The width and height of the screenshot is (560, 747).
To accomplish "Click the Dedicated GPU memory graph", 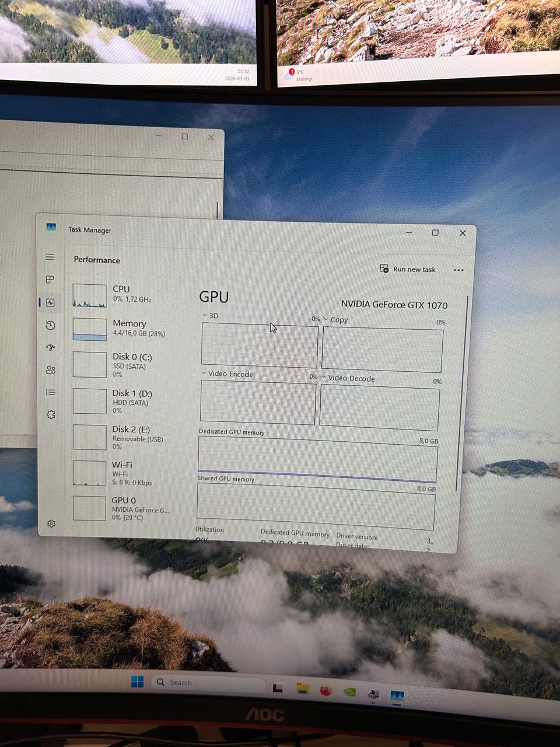I will (x=318, y=459).
